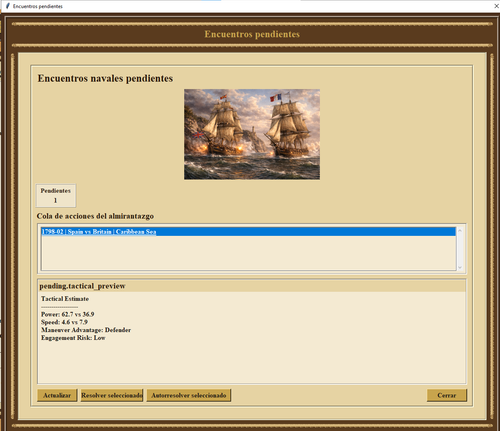
Task: Click the Power: 62.7 vs 36.9 line
Action: pyautogui.click(x=68, y=314)
